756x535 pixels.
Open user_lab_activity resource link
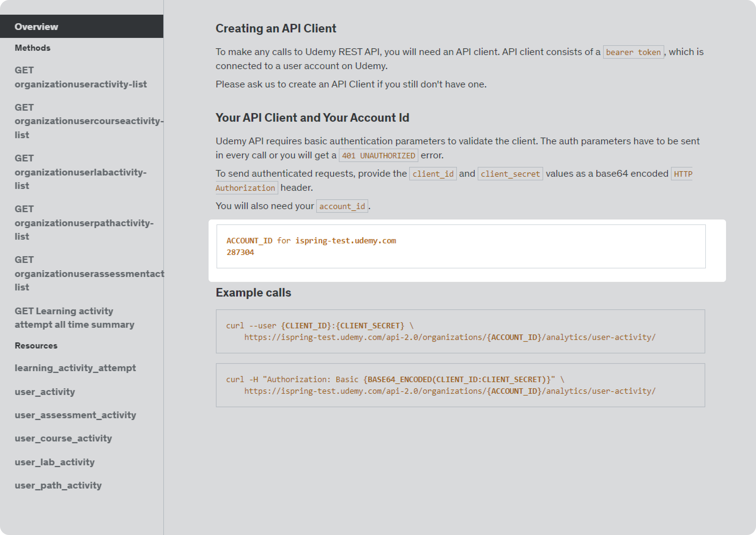(55, 462)
